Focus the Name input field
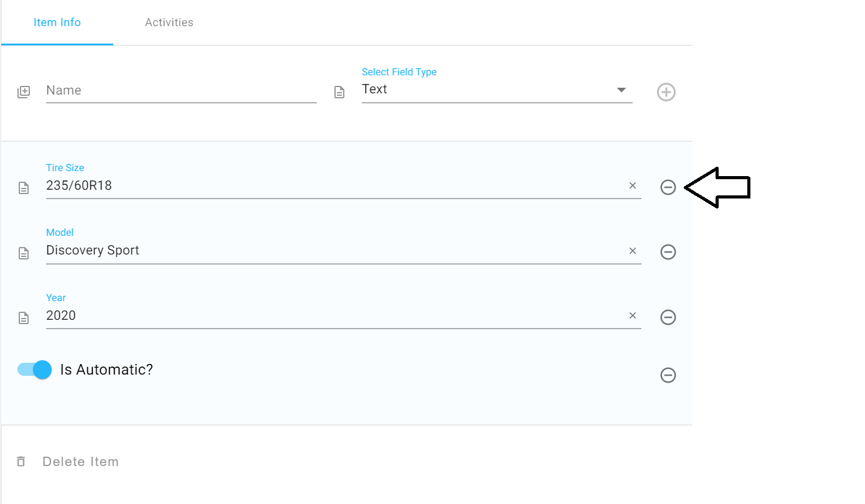 pos(181,90)
